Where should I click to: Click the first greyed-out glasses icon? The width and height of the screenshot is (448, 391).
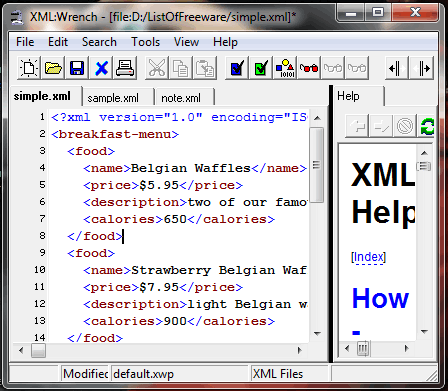click(x=333, y=68)
